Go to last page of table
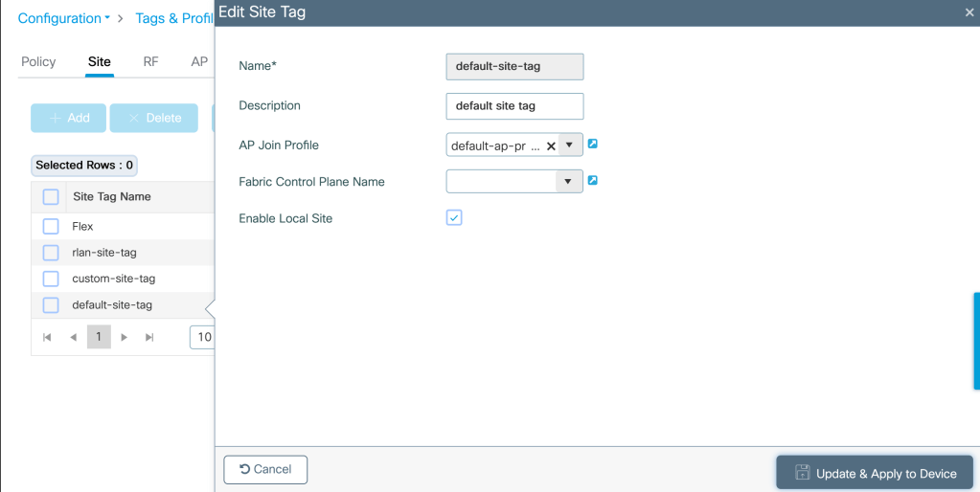The width and height of the screenshot is (980, 492). point(148,337)
